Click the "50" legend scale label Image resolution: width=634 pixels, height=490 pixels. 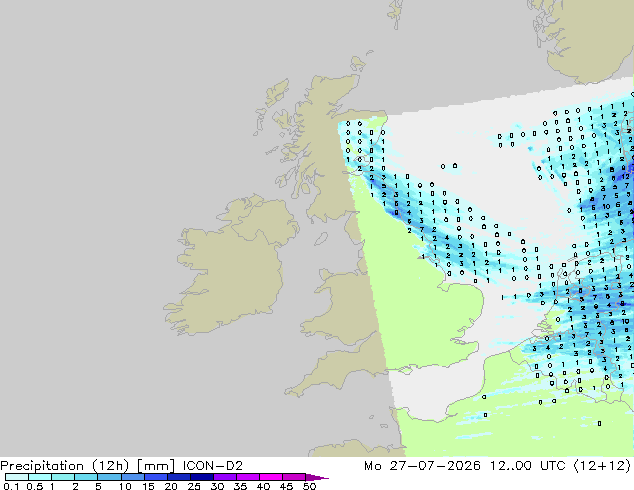(309, 486)
